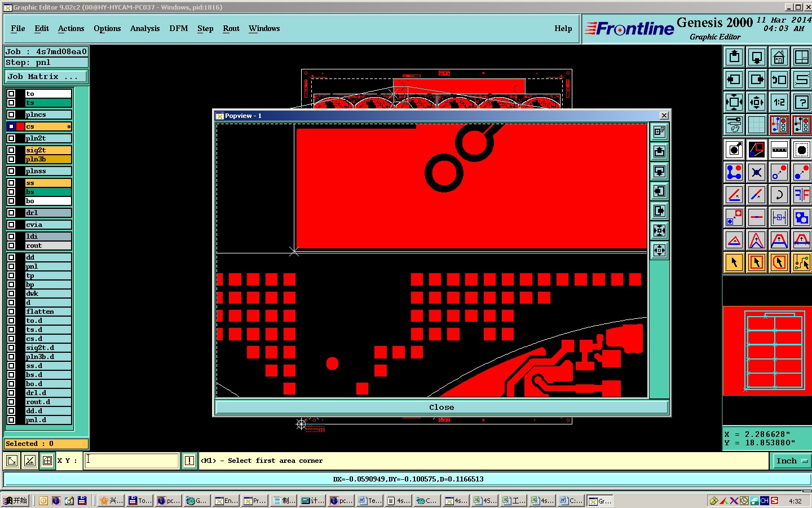The width and height of the screenshot is (812, 508).
Task: Click top popup-mode icon in Popview sidebar
Action: pos(659,132)
